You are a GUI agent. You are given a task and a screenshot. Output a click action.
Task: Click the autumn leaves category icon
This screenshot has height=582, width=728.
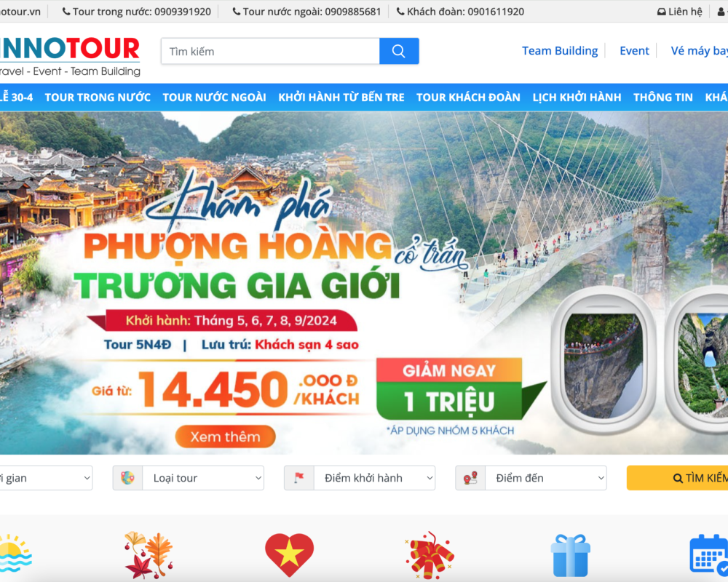pyautogui.click(x=149, y=555)
